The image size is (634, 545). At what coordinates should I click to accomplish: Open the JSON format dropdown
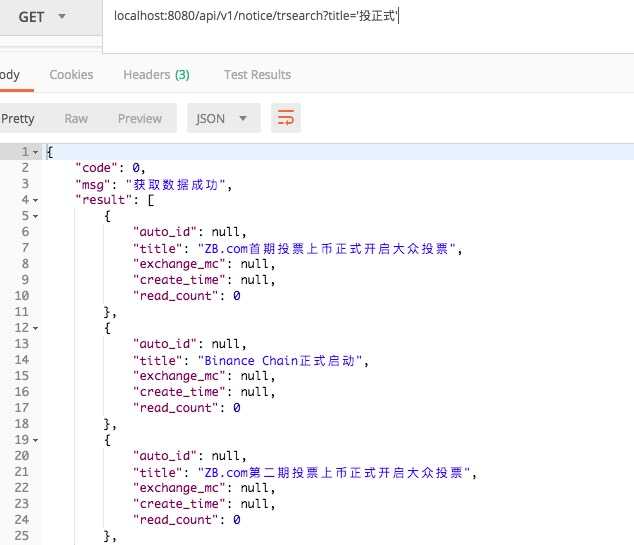[x=224, y=118]
